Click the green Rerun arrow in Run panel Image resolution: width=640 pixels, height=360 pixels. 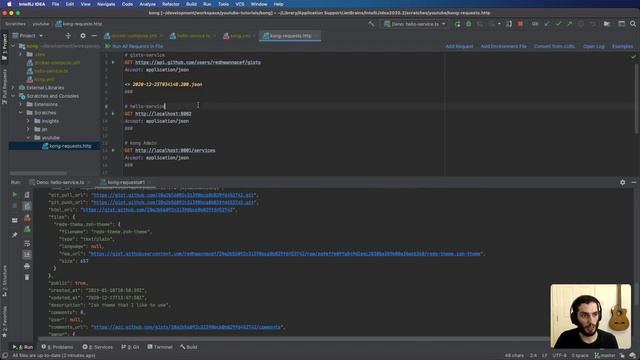(x=15, y=195)
